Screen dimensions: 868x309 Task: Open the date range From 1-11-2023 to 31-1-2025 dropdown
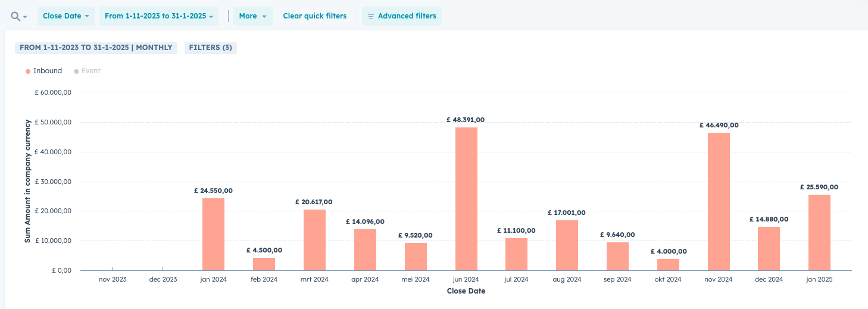(x=158, y=16)
